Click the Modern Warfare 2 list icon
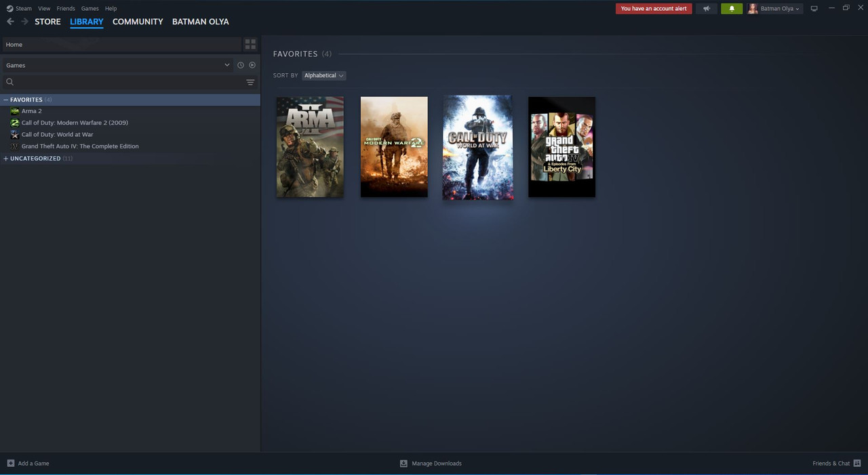Viewport: 868px width, 475px height. (15, 123)
